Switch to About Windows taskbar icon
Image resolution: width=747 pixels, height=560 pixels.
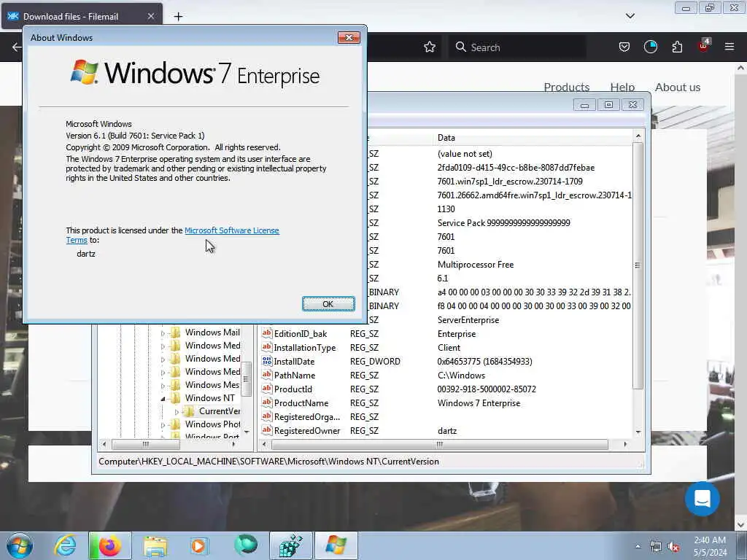coord(336,545)
